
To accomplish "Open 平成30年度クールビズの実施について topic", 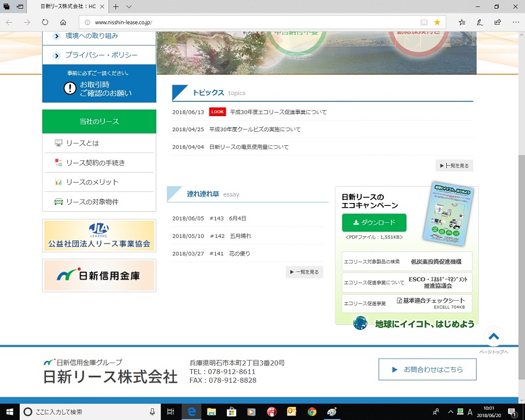I will click(255, 129).
